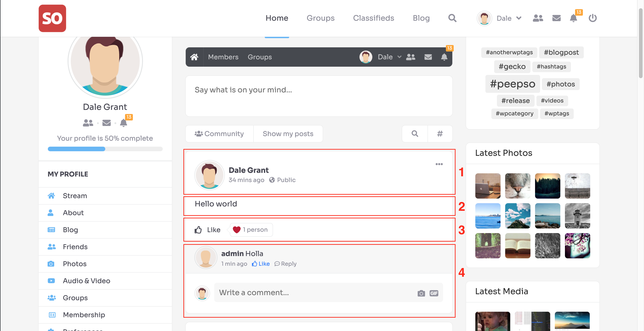Click the #videos hashtag

(x=552, y=100)
